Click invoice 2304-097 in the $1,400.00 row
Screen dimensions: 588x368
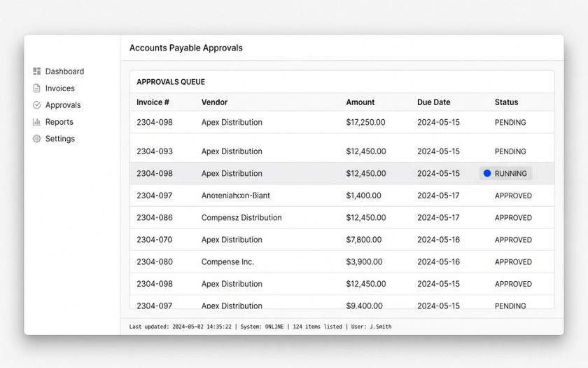(x=155, y=196)
